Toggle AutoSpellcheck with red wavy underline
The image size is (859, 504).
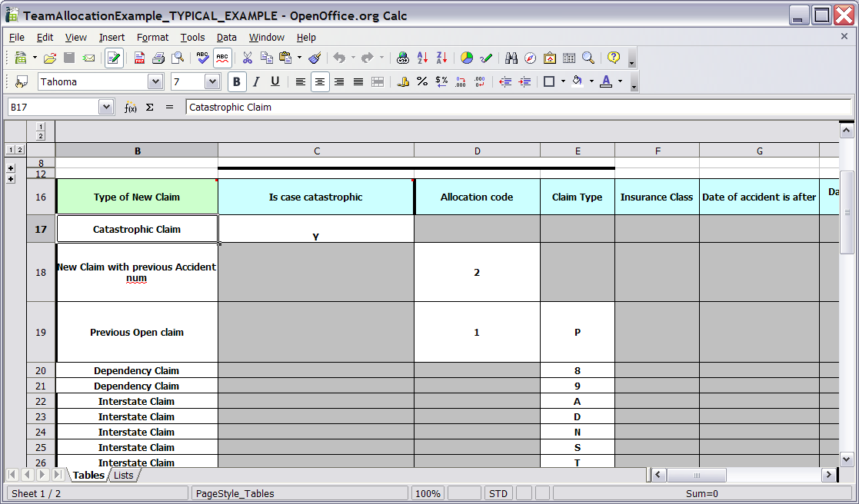pyautogui.click(x=222, y=58)
